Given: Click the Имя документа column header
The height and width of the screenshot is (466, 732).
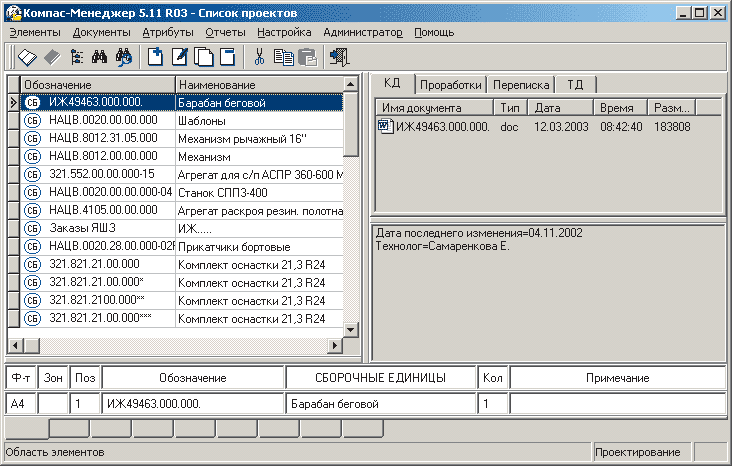Looking at the screenshot, I should coord(434,107).
